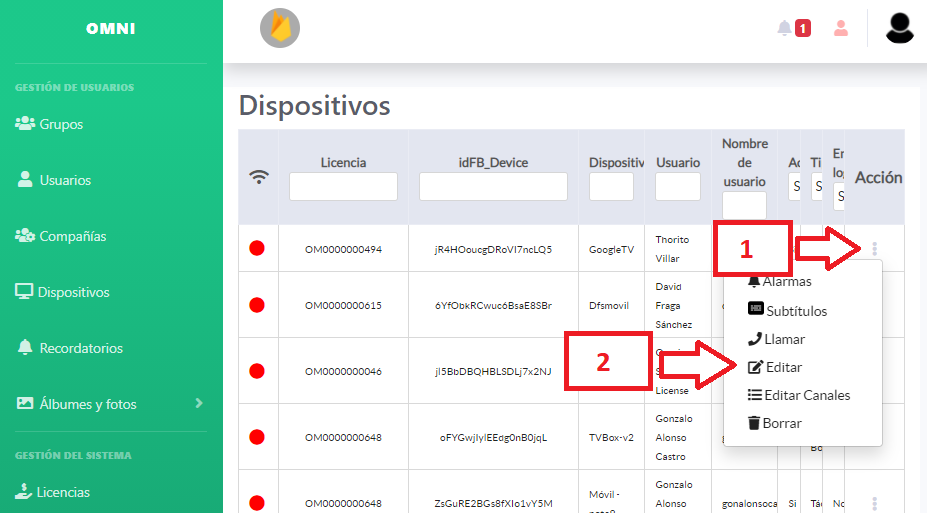Viewport: 927px width, 513px height.
Task: Open Licencias in the sidebar
Action: tap(63, 492)
